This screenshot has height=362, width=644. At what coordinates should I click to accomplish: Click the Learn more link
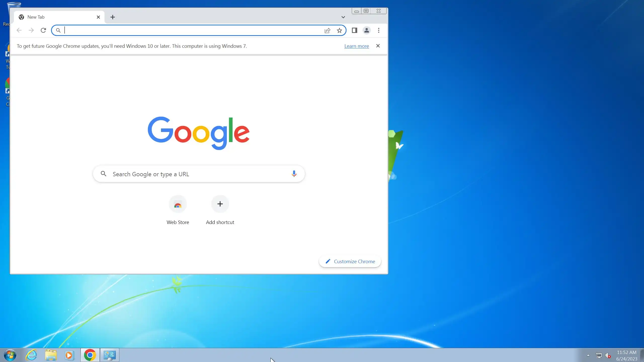(356, 46)
